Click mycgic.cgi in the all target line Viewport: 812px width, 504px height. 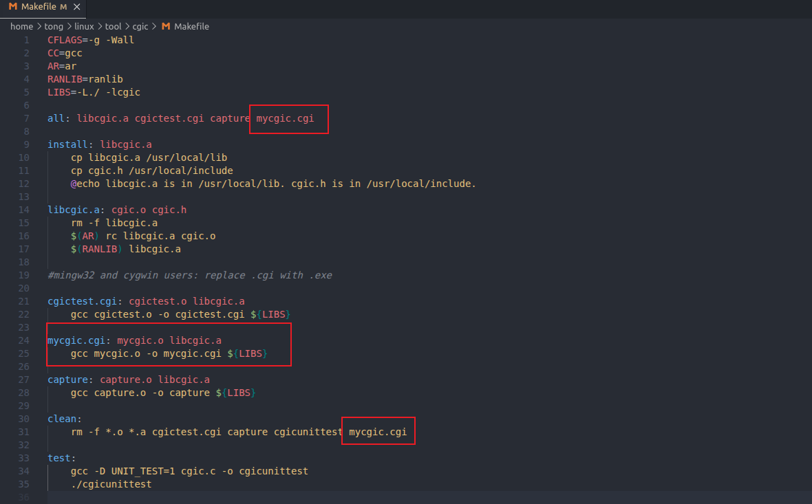(285, 118)
